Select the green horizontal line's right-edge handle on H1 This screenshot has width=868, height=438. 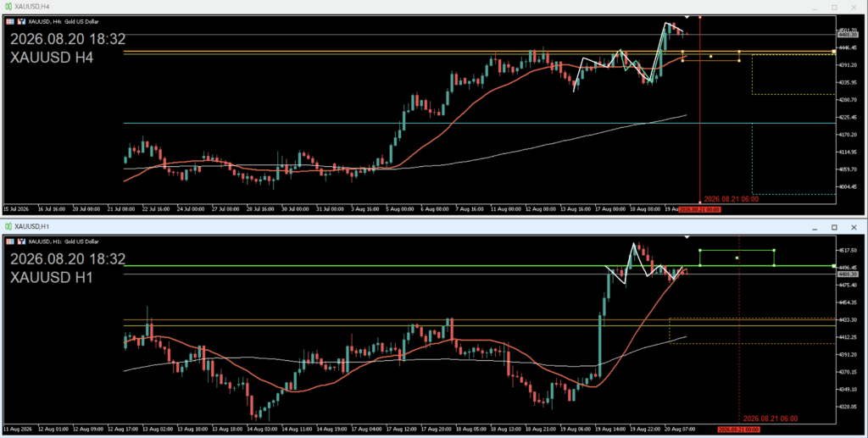[834, 266]
